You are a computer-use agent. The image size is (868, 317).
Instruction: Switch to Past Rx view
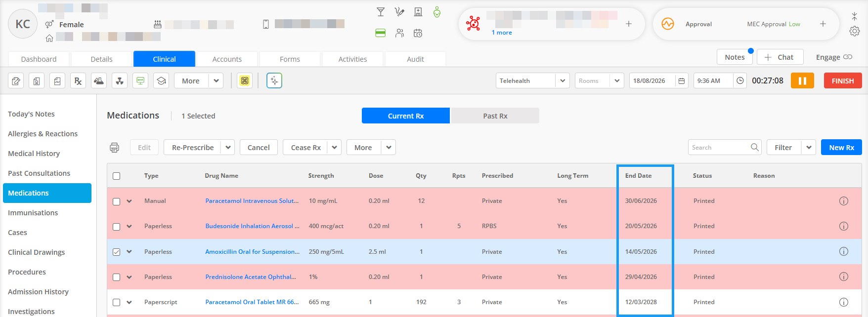pos(495,116)
